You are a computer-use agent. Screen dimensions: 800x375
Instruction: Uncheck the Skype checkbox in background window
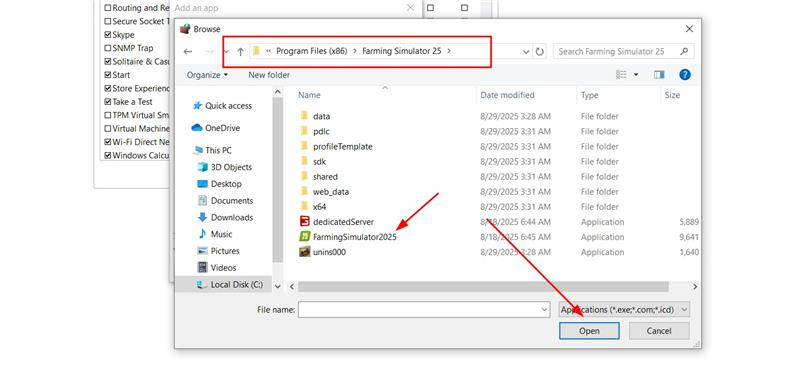108,35
